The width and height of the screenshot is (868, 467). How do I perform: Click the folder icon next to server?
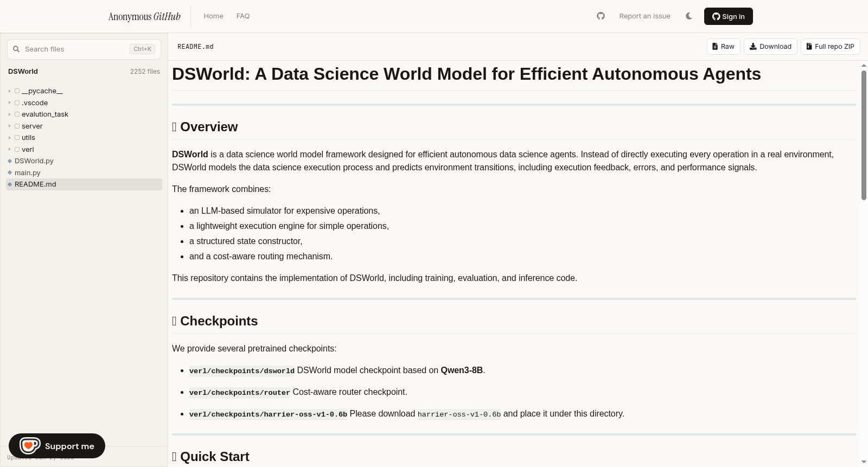[x=17, y=126]
